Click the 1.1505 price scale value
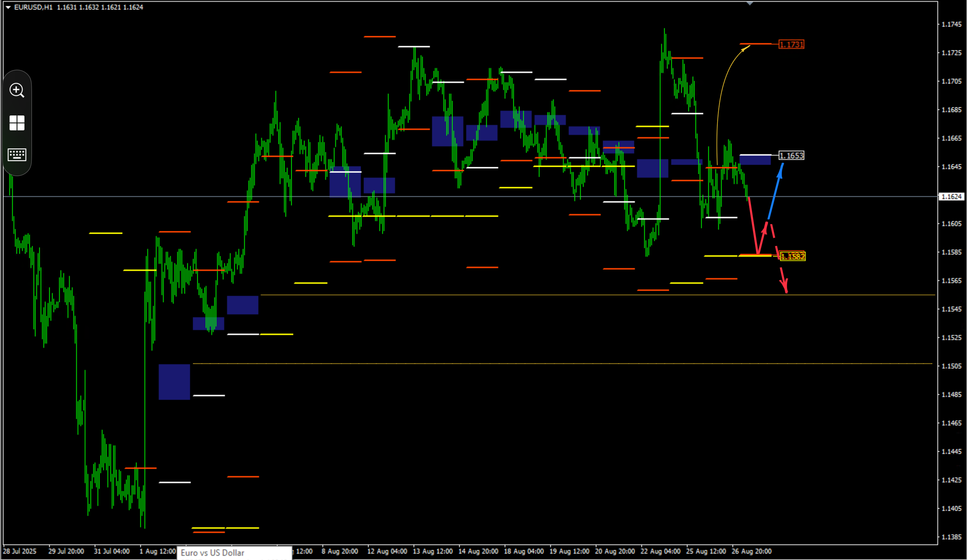968x560 pixels. [x=951, y=366]
